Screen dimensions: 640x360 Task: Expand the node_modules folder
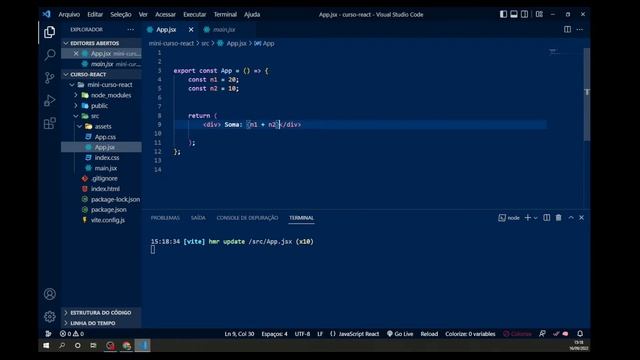point(101,95)
